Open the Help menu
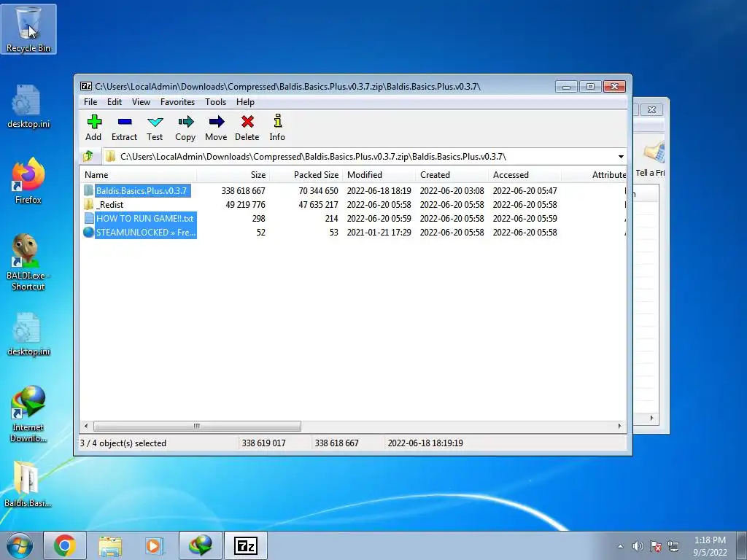Image resolution: width=747 pixels, height=560 pixels. pyautogui.click(x=245, y=102)
